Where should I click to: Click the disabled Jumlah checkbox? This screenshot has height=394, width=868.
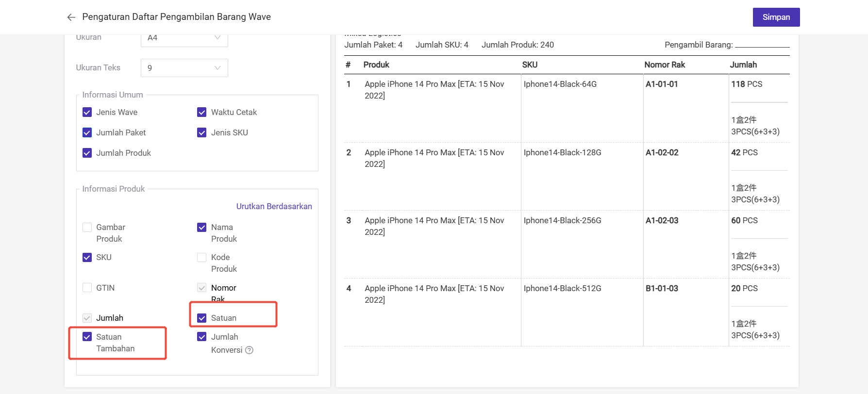(x=87, y=318)
